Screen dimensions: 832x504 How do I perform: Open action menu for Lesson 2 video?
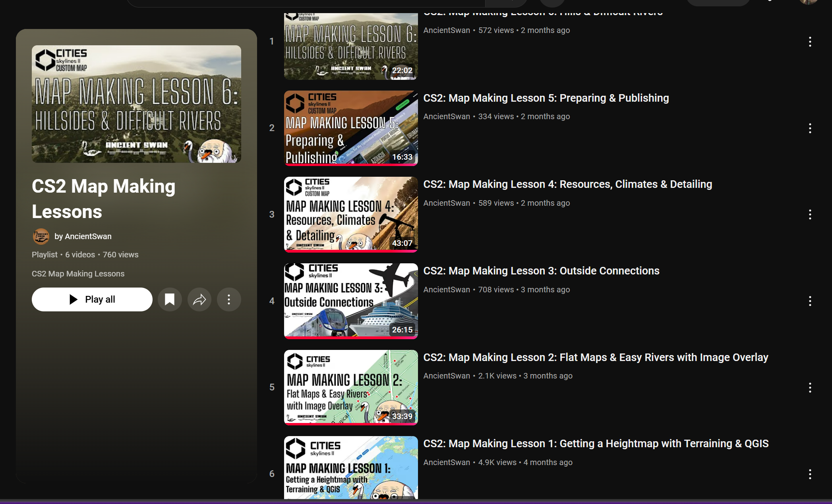tap(810, 388)
